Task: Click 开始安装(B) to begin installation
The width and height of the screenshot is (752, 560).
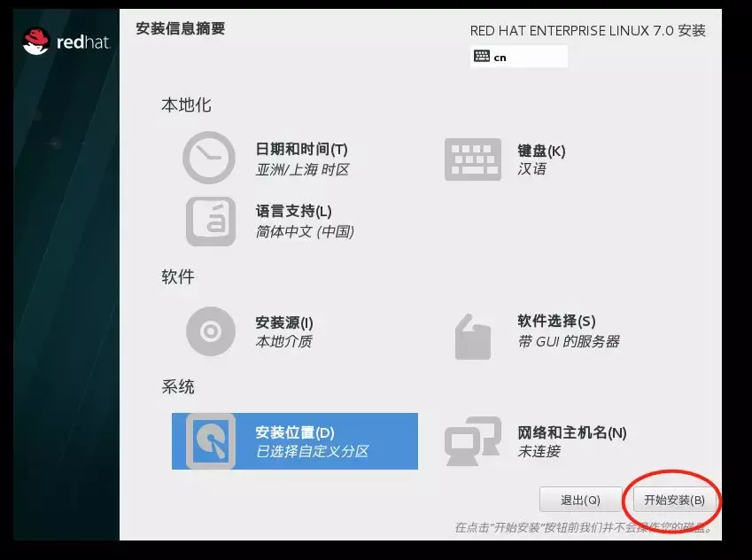Action: click(674, 500)
